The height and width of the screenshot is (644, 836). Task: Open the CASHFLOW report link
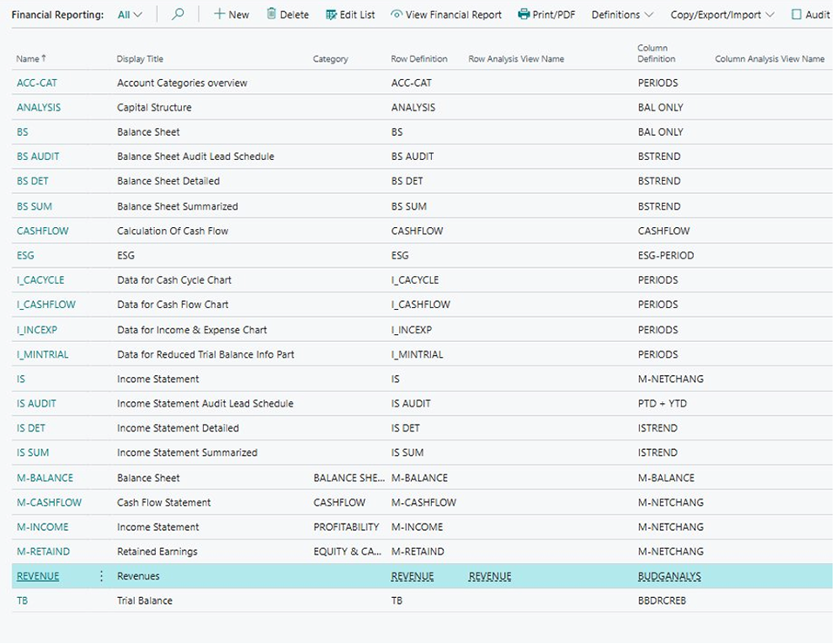(43, 231)
